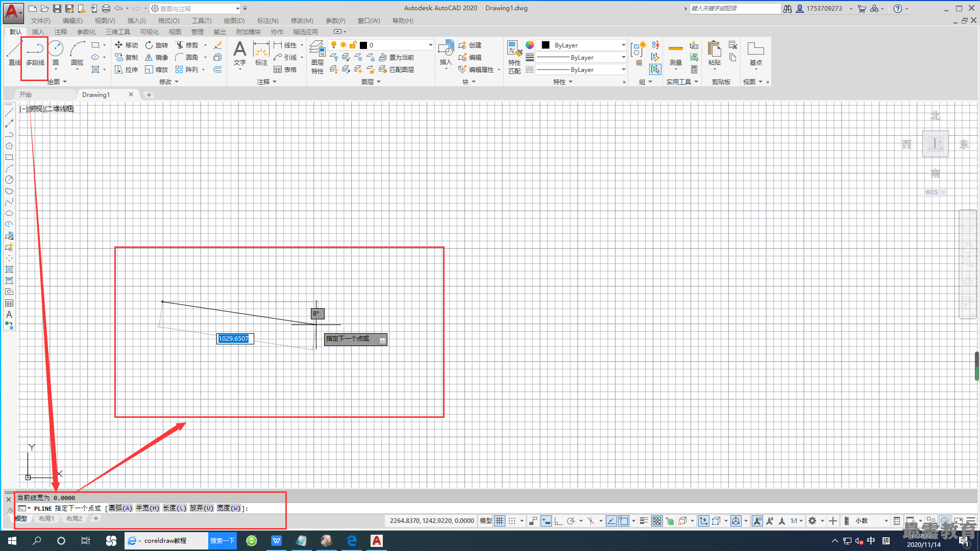Toggle object snap tracking in status bar
Viewport: 980px width, 551px height.
pos(611,521)
